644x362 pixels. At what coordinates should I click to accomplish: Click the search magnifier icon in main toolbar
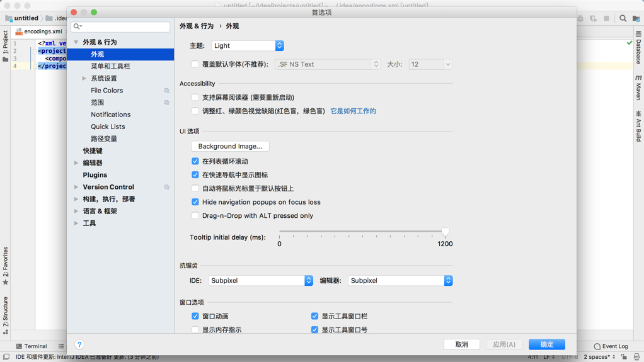tap(623, 18)
